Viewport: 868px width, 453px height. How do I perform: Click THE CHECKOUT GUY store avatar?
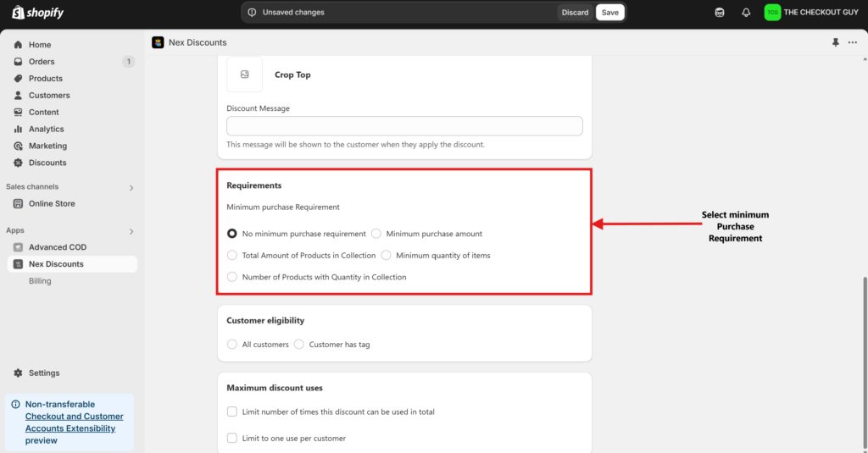click(x=772, y=12)
